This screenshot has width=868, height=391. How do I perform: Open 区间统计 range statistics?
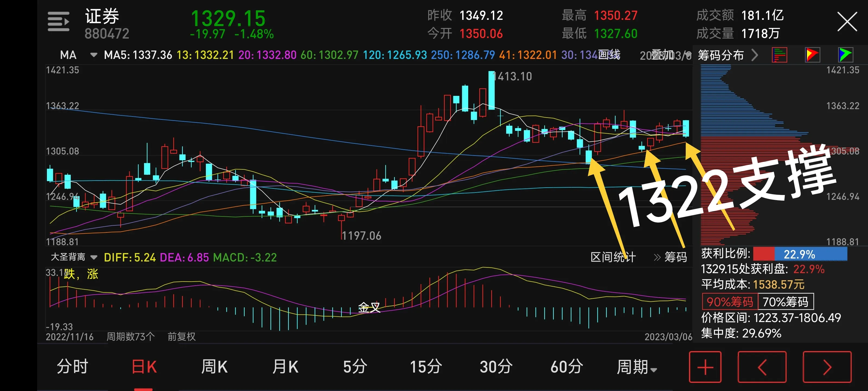coord(613,257)
